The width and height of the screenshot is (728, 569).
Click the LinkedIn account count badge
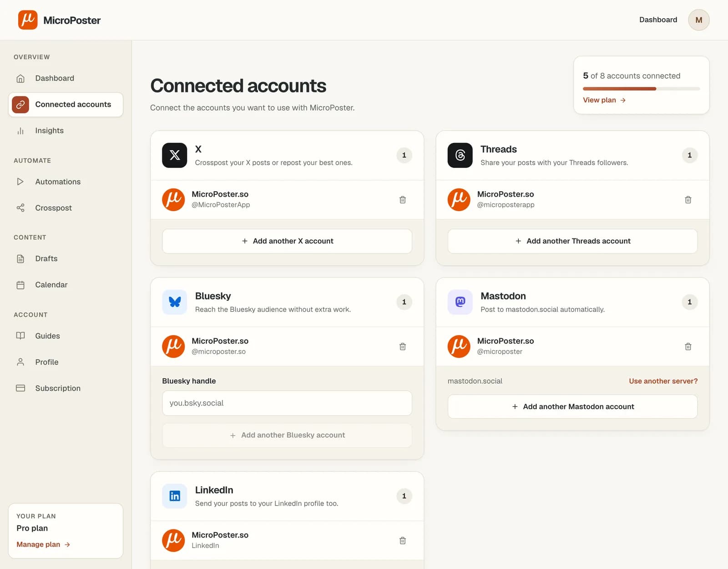(404, 496)
